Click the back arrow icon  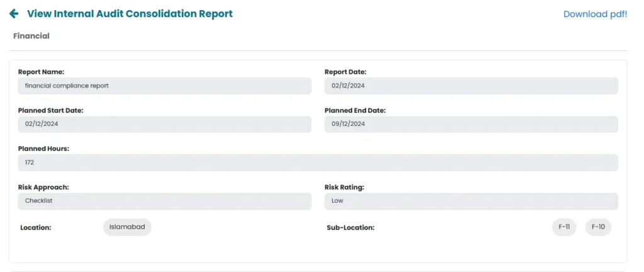point(14,14)
